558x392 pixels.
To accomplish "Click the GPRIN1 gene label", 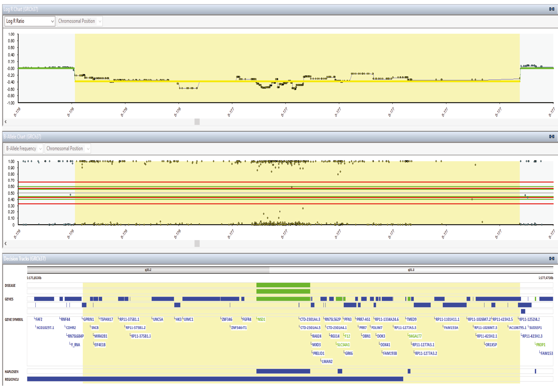I will (89, 319).
